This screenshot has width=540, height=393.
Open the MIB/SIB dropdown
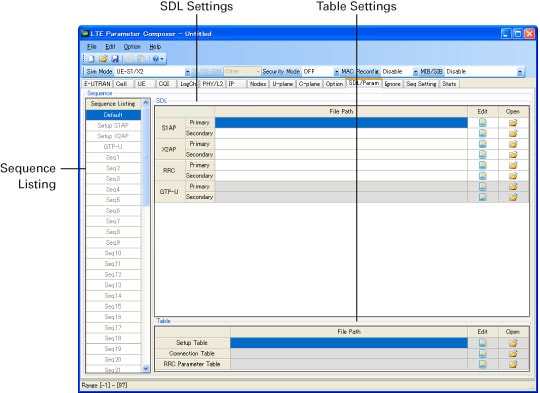coord(520,72)
